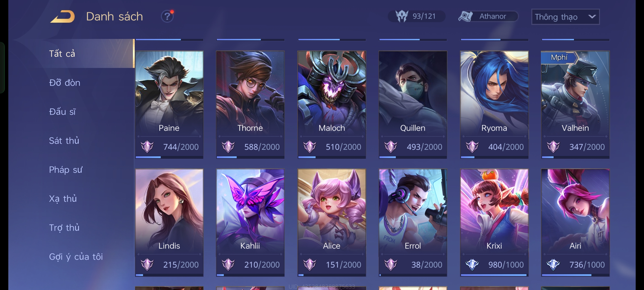Open the Thông thạo sort dropdown
The height and width of the screenshot is (290, 644).
565,17
